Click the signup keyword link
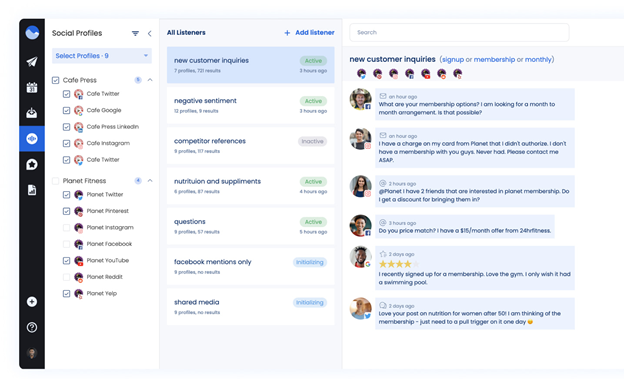624x379 pixels. coord(453,60)
